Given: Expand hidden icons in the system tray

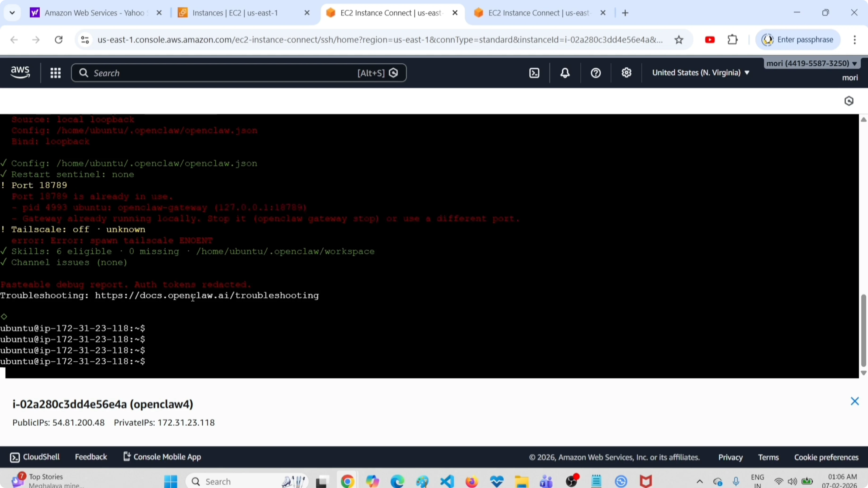Looking at the screenshot, I should 700,481.
